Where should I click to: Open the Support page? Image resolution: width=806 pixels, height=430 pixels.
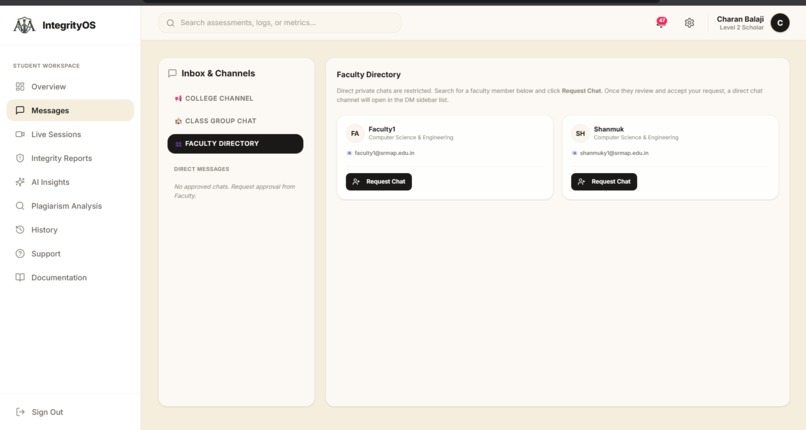pos(70,253)
